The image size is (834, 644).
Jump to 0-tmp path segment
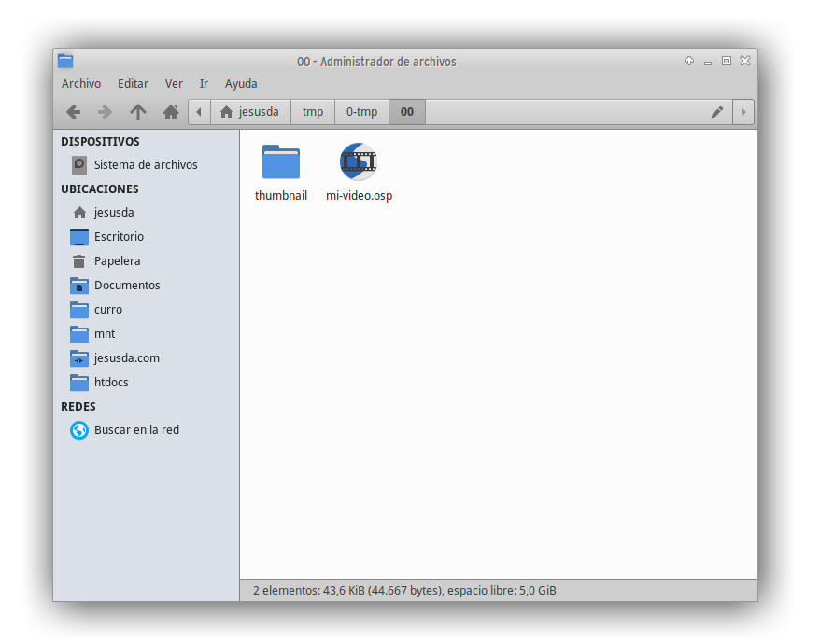click(x=361, y=112)
